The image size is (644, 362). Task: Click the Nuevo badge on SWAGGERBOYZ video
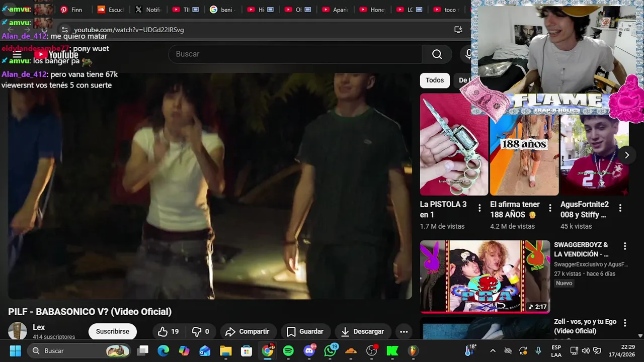tap(564, 283)
